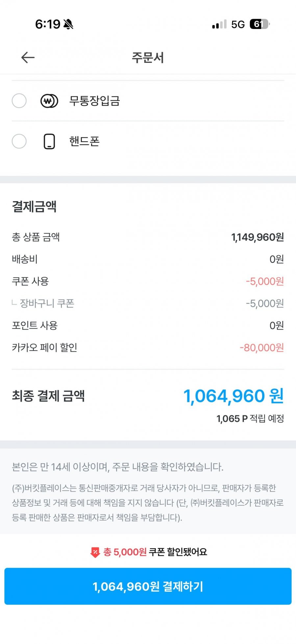Tap the 주문서 page title
Screen dimensions: 296x644
[x=148, y=58]
